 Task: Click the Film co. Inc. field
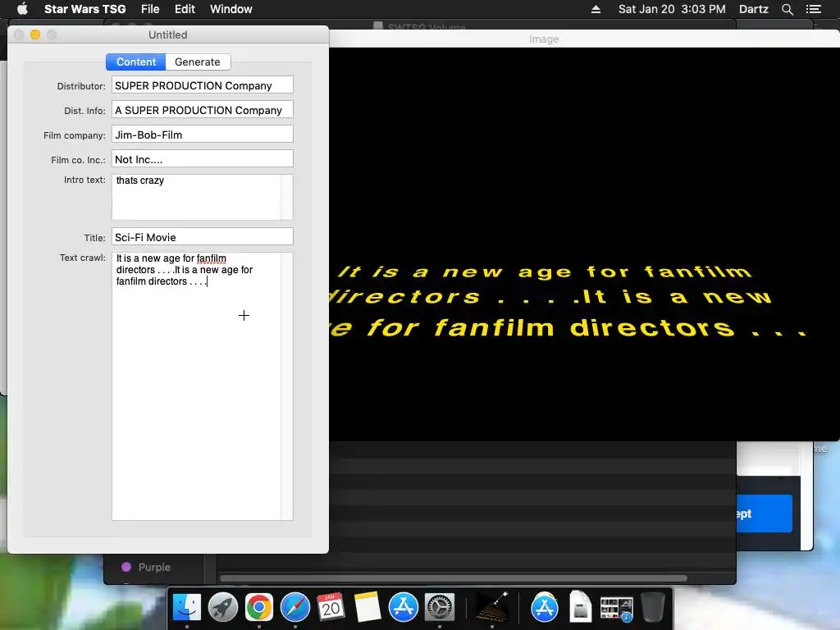click(x=203, y=159)
